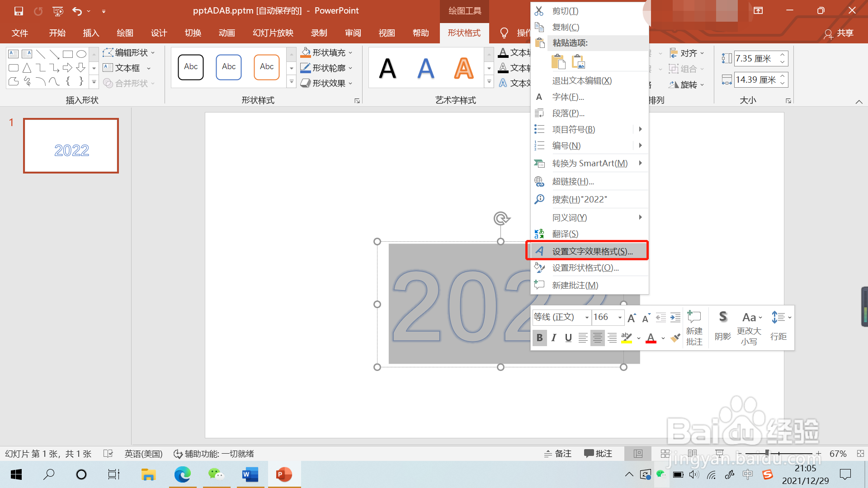This screenshot has height=488, width=868.
Task: Click the Save icon in title bar
Action: click(x=19, y=11)
